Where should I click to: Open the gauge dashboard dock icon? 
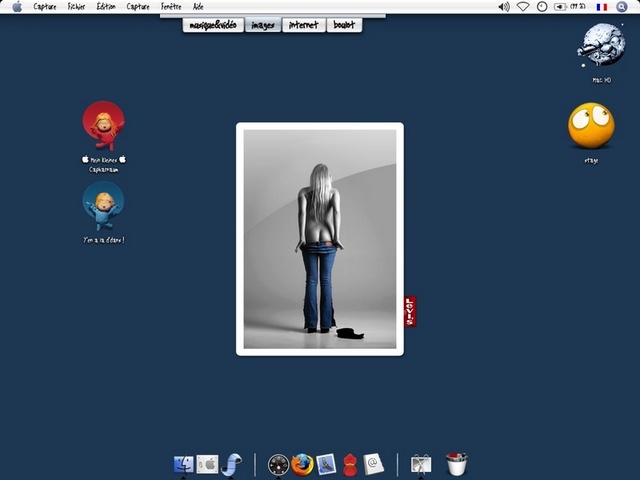[278, 464]
